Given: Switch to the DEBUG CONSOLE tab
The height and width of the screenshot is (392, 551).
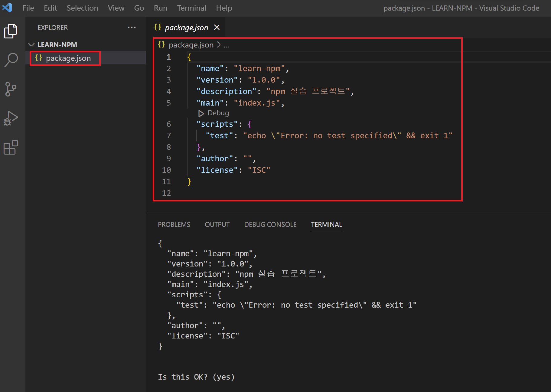Looking at the screenshot, I should [x=270, y=224].
